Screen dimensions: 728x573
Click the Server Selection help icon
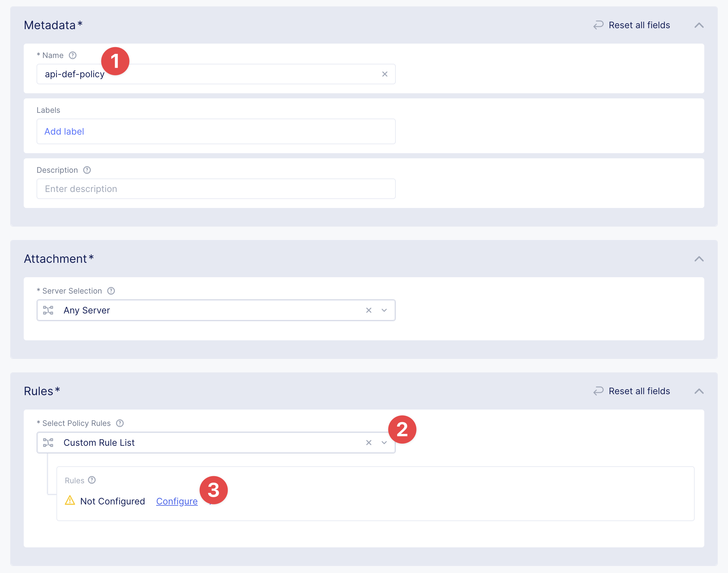tap(111, 291)
